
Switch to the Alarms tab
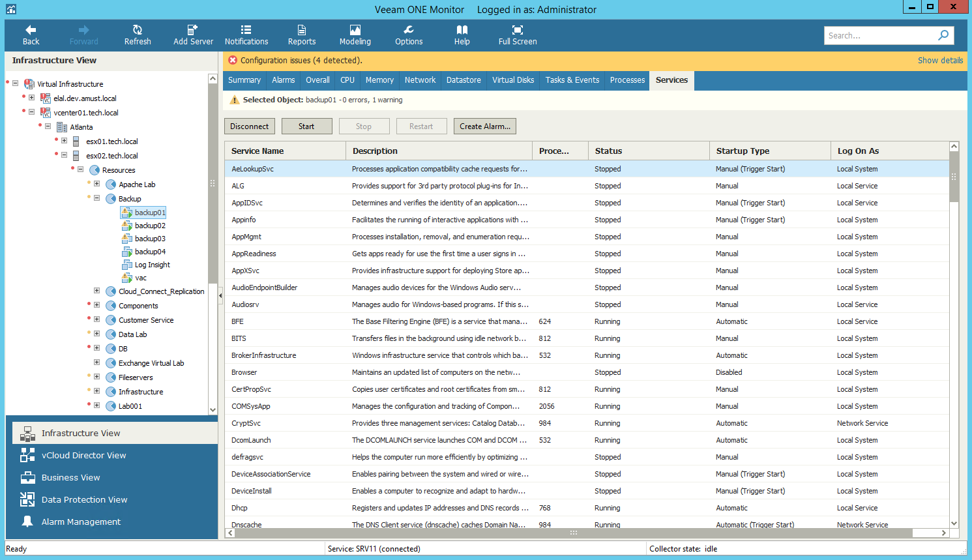(x=284, y=80)
